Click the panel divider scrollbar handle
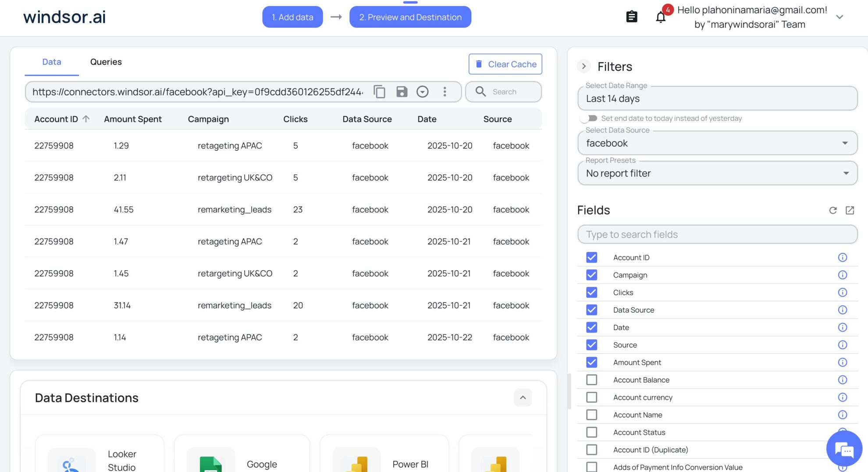 (x=569, y=391)
